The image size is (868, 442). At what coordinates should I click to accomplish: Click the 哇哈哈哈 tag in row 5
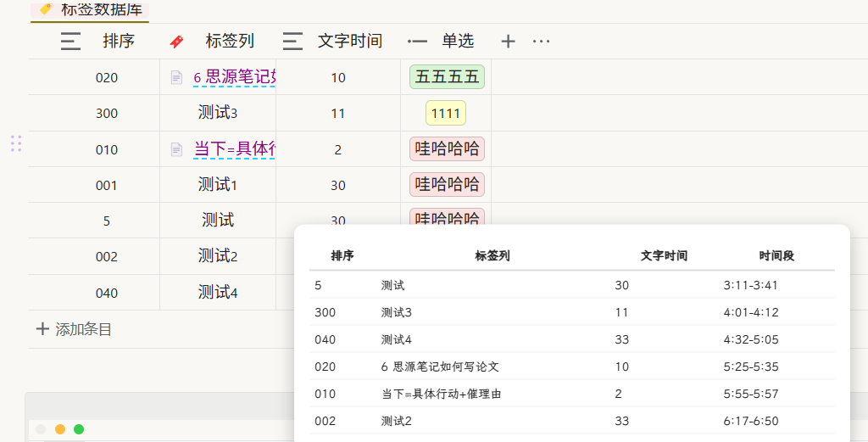point(447,216)
